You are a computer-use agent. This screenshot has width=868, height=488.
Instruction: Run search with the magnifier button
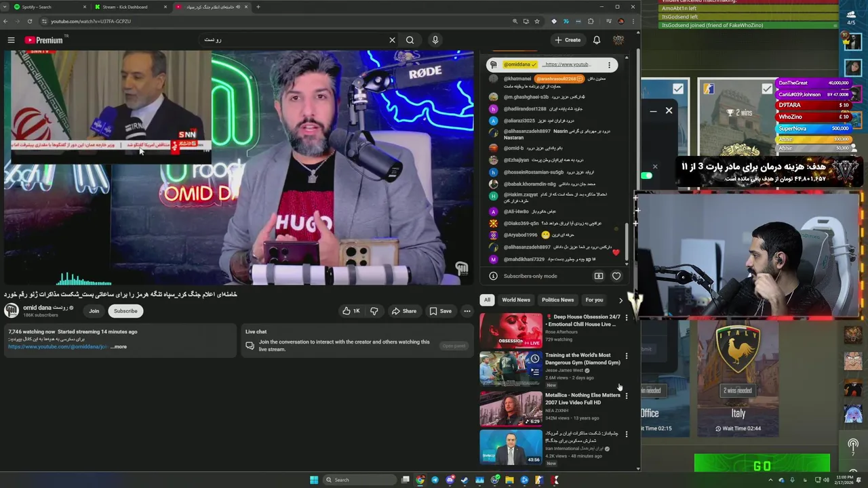[410, 40]
